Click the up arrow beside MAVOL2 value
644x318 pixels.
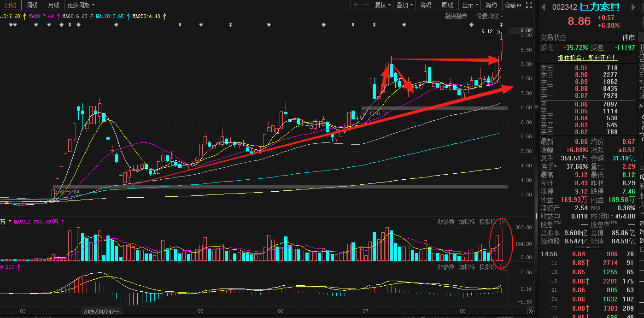pyautogui.click(x=63, y=222)
